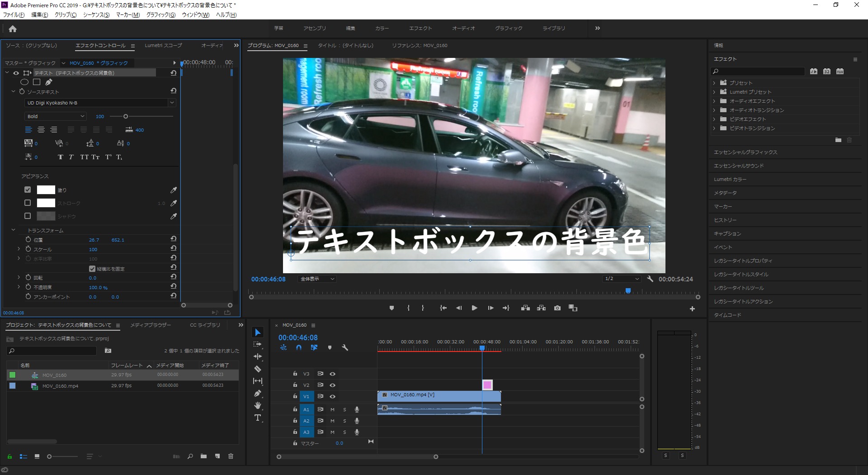
Task: Open font style Bold dropdown
Action: pos(55,116)
